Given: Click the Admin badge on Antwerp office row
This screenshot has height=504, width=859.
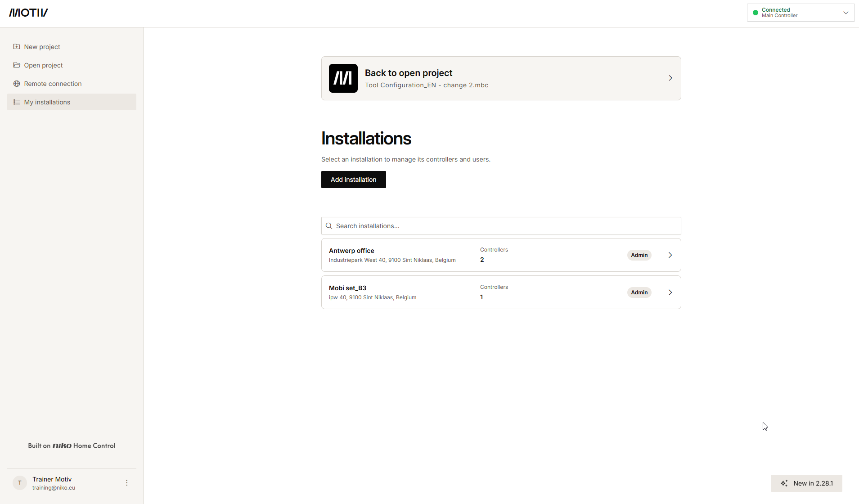Looking at the screenshot, I should pos(639,255).
